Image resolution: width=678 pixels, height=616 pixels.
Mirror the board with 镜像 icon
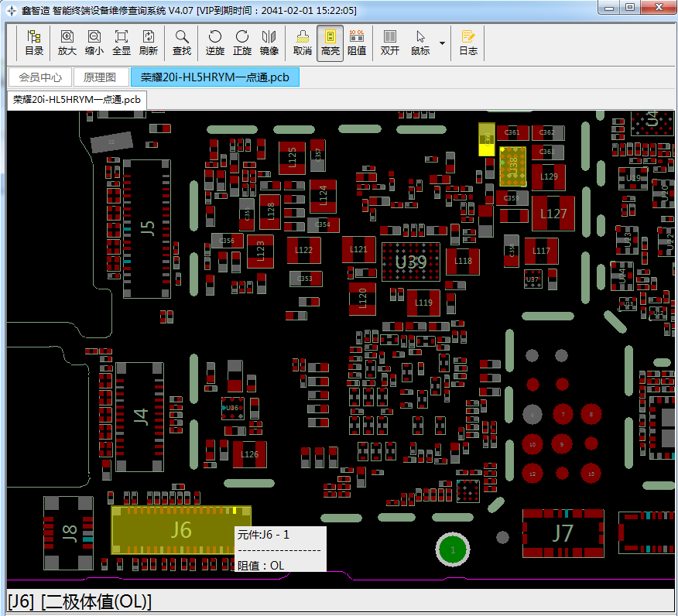[x=269, y=43]
